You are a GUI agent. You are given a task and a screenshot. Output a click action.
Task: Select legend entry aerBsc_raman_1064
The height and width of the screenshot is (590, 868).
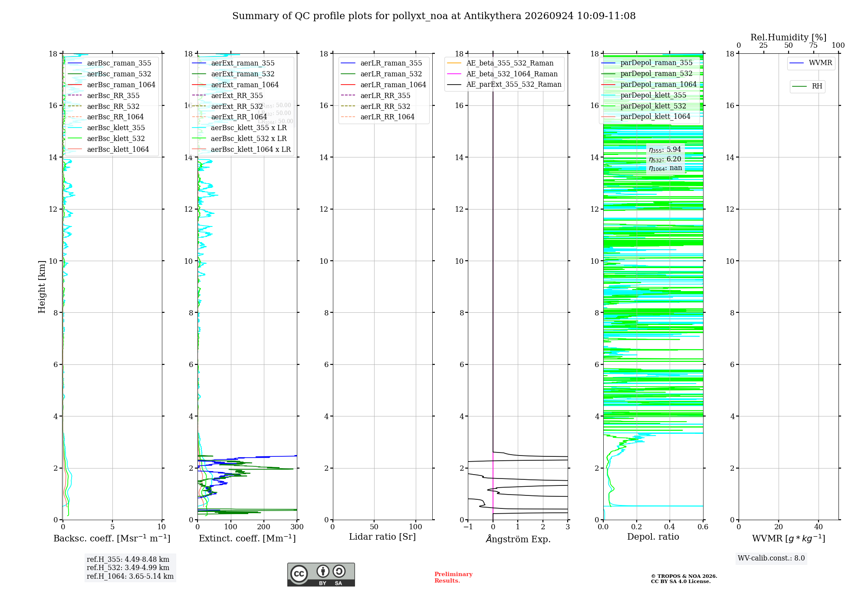[112, 85]
